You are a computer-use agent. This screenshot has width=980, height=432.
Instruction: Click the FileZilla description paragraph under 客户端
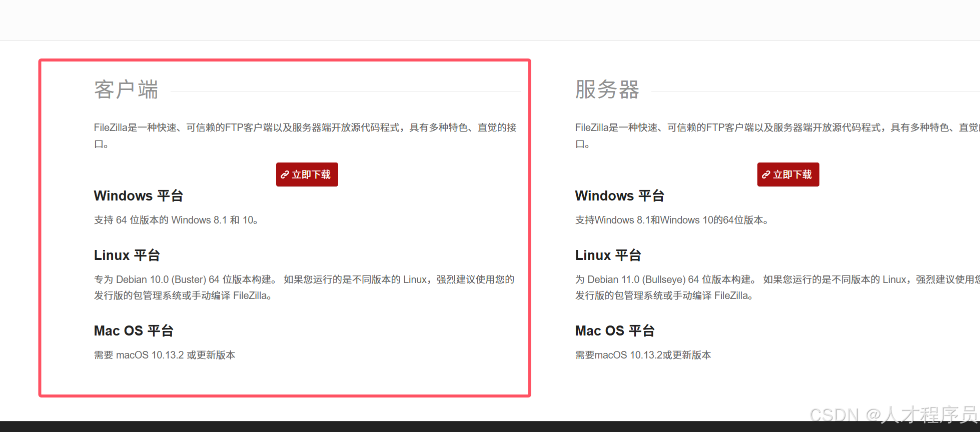point(305,135)
